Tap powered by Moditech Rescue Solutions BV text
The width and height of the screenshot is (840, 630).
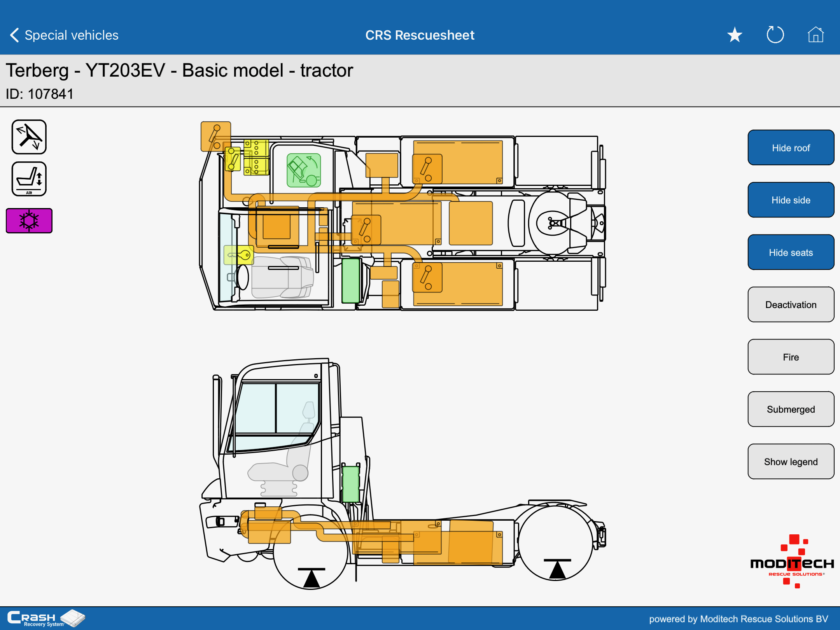coord(738,619)
